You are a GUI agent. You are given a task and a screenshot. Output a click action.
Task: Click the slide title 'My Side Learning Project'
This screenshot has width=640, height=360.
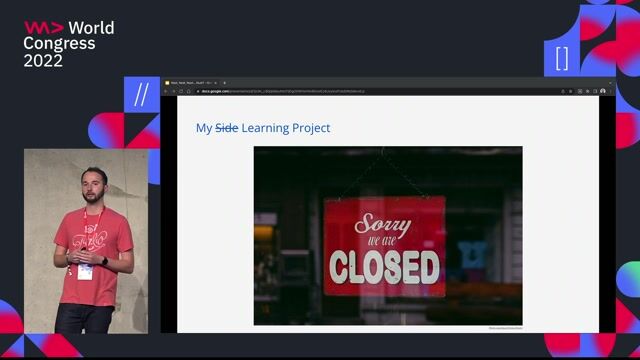coord(263,128)
